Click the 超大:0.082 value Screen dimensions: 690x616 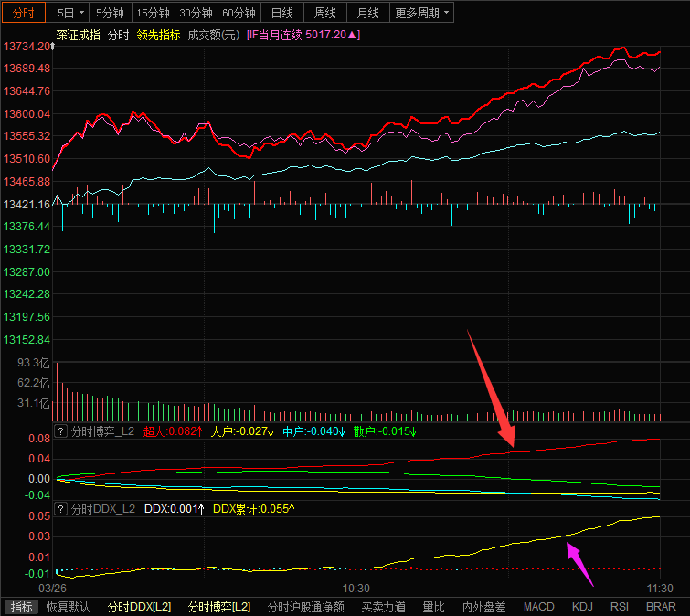[173, 431]
